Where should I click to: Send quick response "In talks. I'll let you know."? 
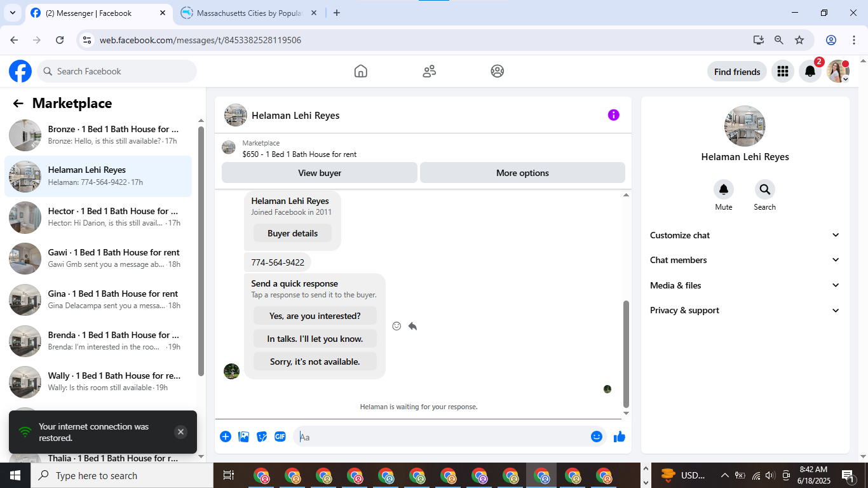[315, 339]
